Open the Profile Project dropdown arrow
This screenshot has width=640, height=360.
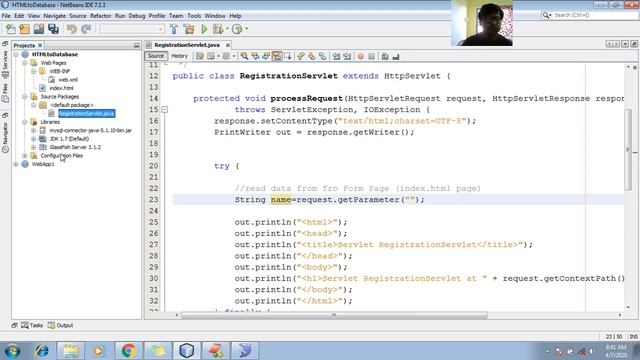[246, 29]
